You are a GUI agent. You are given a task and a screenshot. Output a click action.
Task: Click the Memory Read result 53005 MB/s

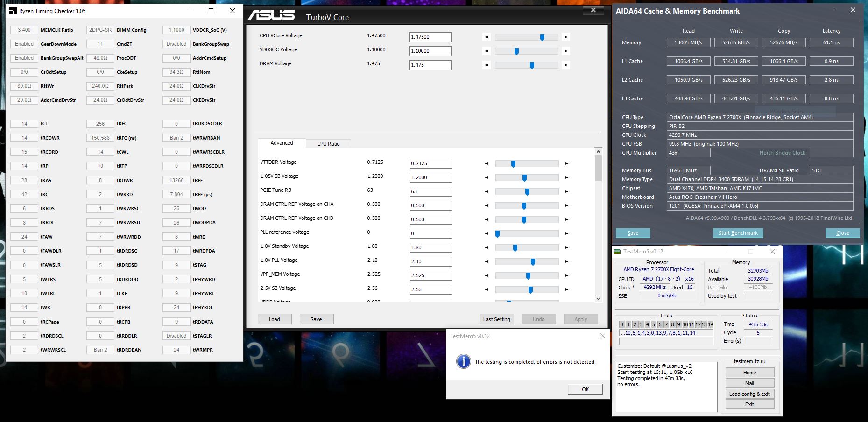(x=689, y=42)
